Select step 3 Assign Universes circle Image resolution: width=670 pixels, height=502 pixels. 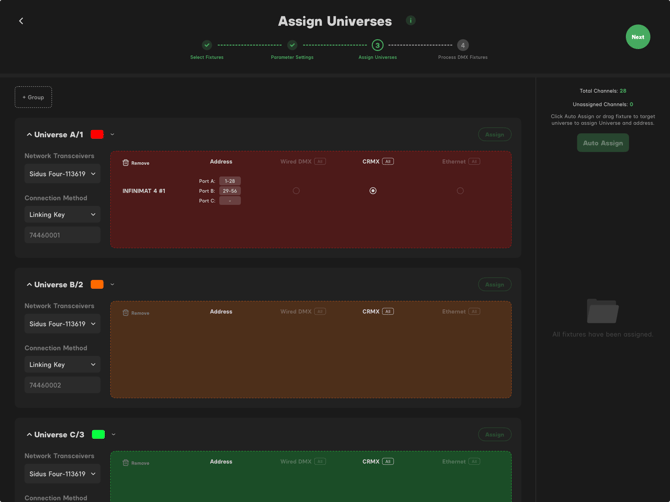(x=377, y=45)
